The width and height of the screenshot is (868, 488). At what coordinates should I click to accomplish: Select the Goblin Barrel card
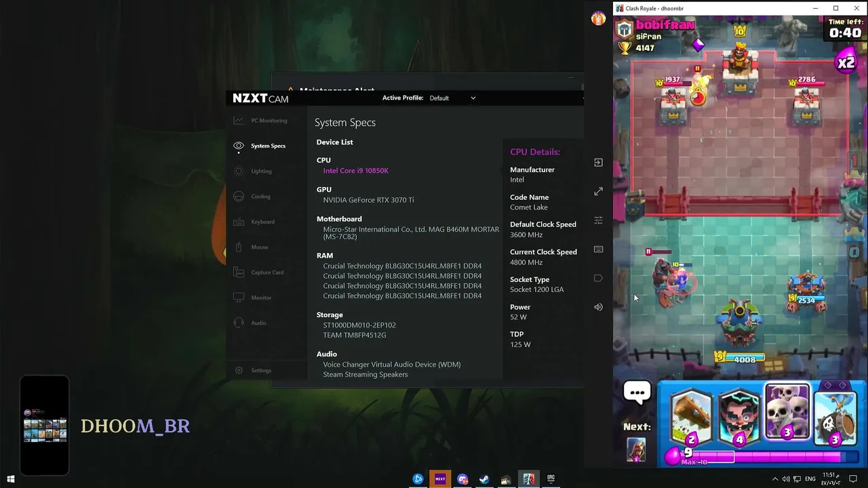point(835,416)
